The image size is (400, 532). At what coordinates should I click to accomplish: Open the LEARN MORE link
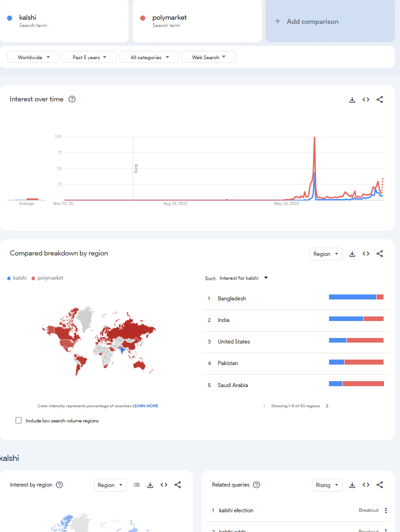pos(145,406)
